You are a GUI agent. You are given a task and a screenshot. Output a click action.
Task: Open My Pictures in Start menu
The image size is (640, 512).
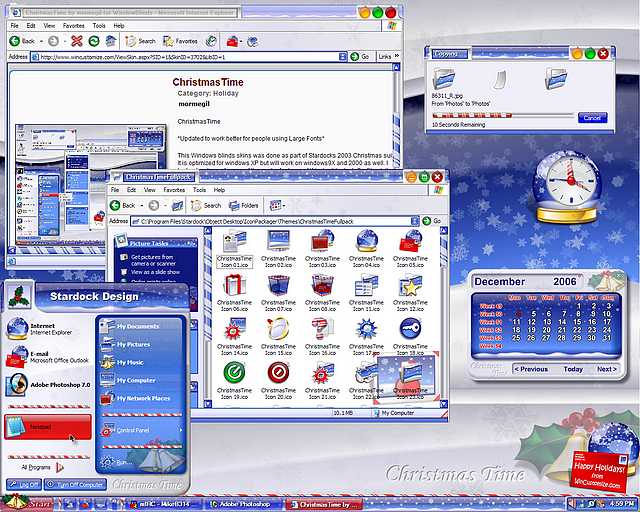pos(140,344)
